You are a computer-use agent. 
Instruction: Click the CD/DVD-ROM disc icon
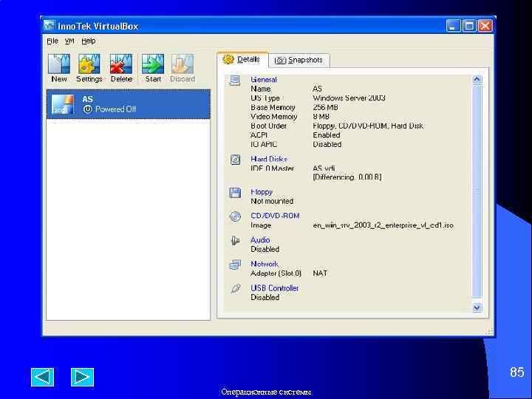pyautogui.click(x=235, y=216)
